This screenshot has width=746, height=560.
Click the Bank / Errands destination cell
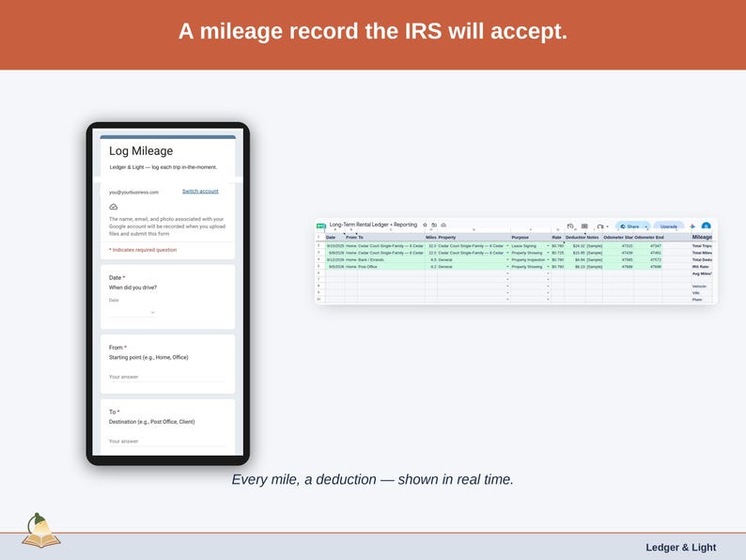[391, 259]
